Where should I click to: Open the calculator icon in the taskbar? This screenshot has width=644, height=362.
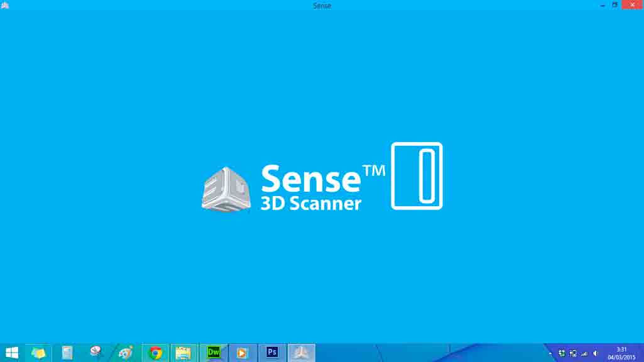pyautogui.click(x=67, y=353)
